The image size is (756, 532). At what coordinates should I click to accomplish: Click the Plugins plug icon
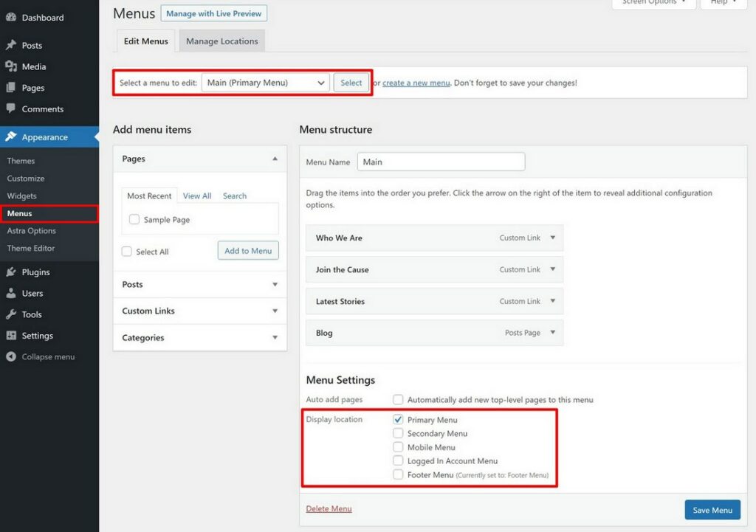11,272
